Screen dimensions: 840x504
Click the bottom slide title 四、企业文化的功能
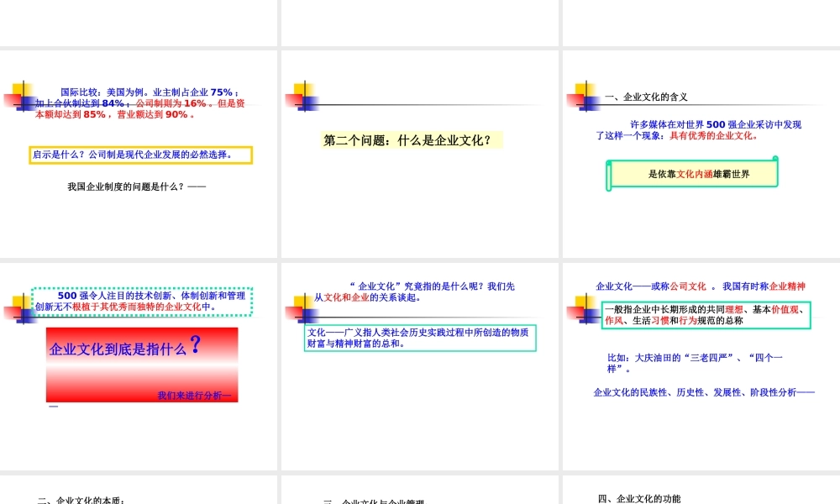[x=639, y=499]
